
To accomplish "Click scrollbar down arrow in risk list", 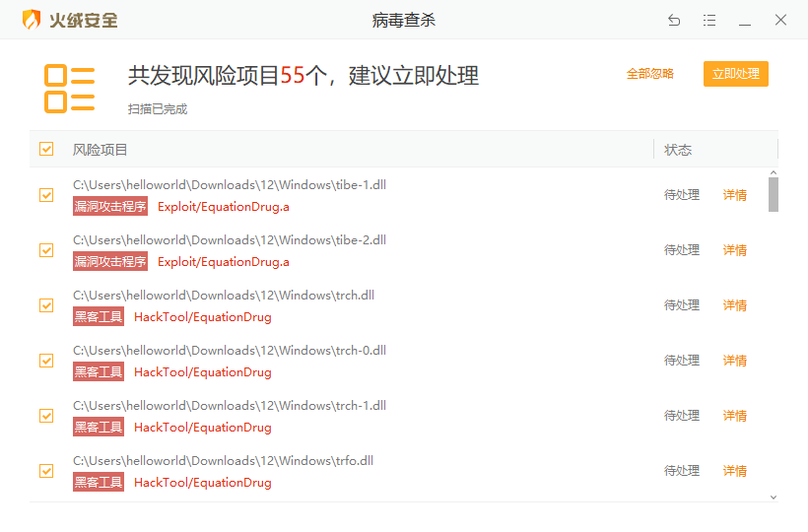I will pos(774,498).
